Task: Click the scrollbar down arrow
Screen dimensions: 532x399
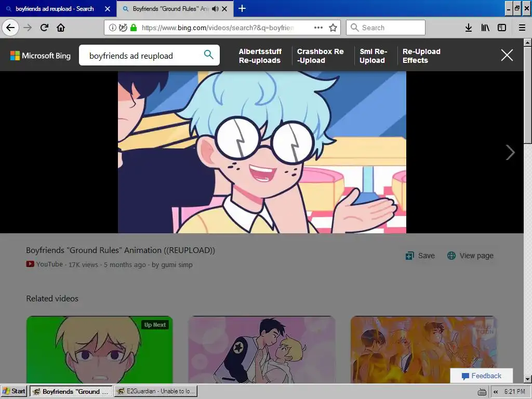Action: coord(528,379)
